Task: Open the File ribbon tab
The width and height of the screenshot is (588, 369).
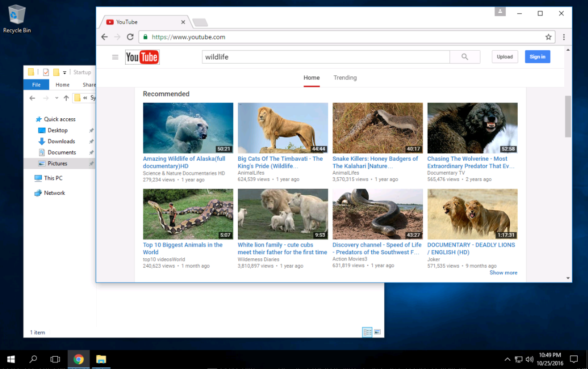Action: coord(36,85)
